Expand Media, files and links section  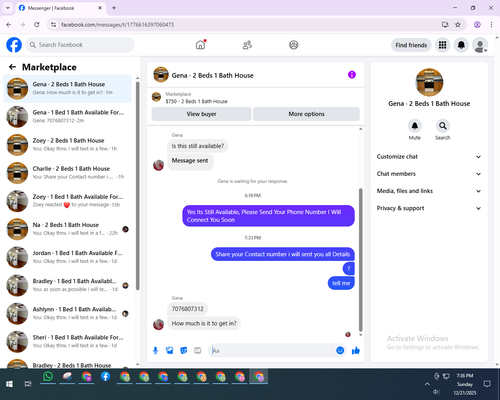pyautogui.click(x=429, y=191)
